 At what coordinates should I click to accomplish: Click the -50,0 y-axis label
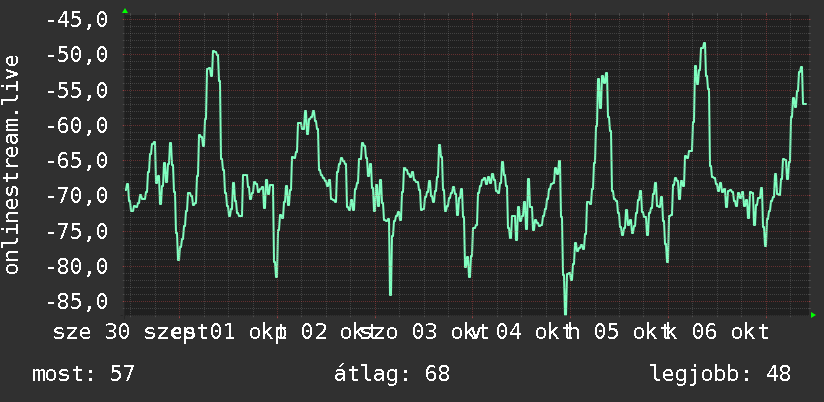77,55
